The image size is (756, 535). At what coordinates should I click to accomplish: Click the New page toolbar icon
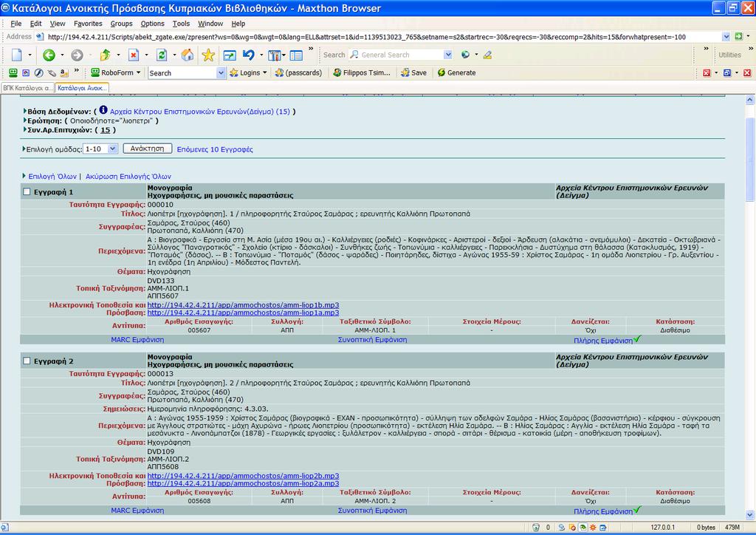17,55
